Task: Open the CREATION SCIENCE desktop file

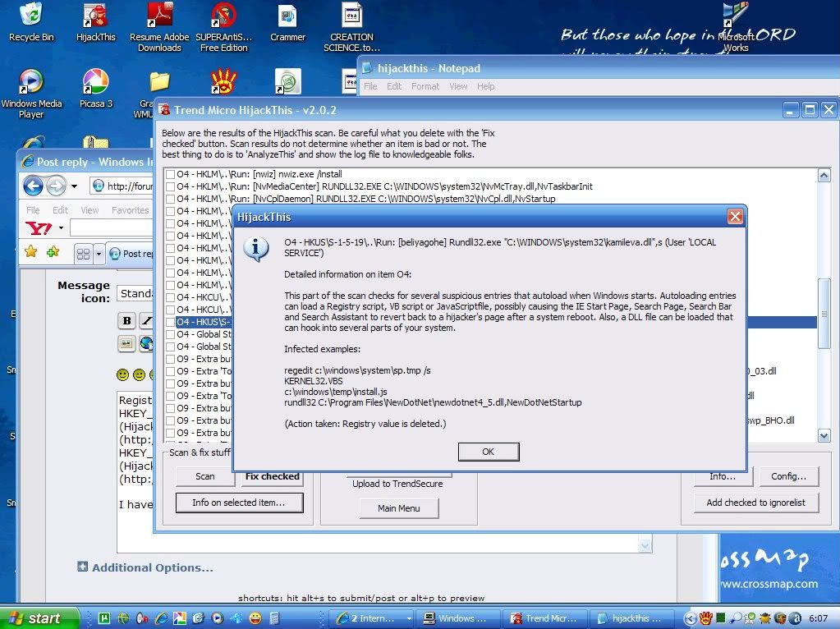Action: (351, 27)
